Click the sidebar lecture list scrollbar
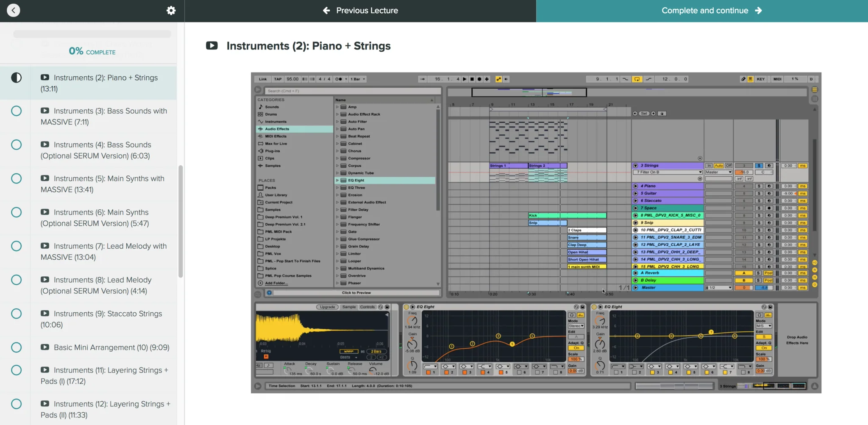The width and height of the screenshot is (868, 425). (x=181, y=220)
